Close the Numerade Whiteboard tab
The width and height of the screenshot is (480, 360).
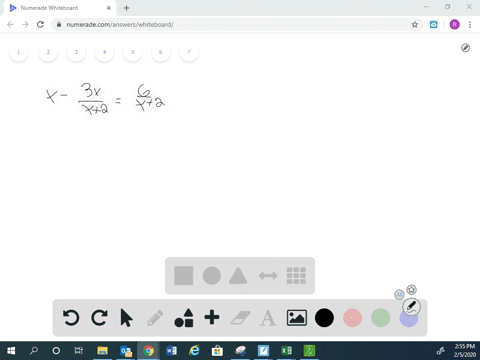tap(109, 8)
